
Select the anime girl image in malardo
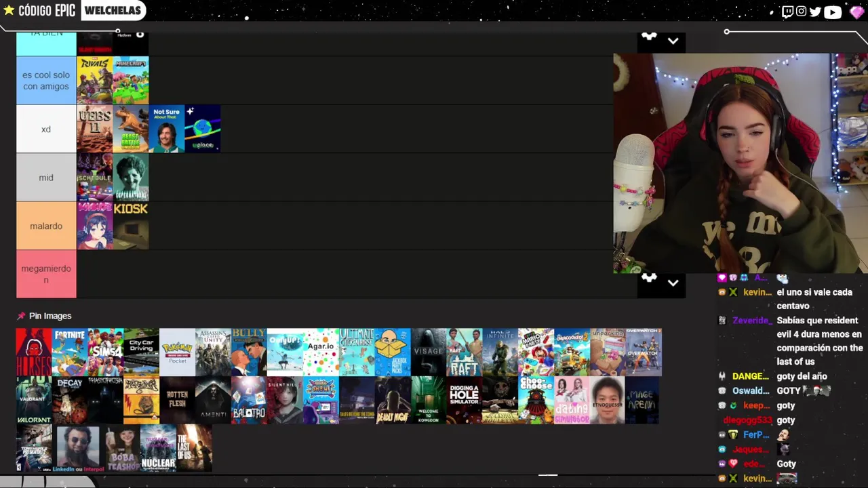pyautogui.click(x=95, y=226)
